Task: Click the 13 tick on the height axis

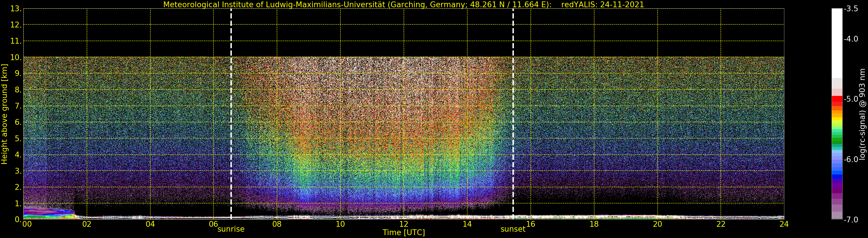Action: [16, 9]
